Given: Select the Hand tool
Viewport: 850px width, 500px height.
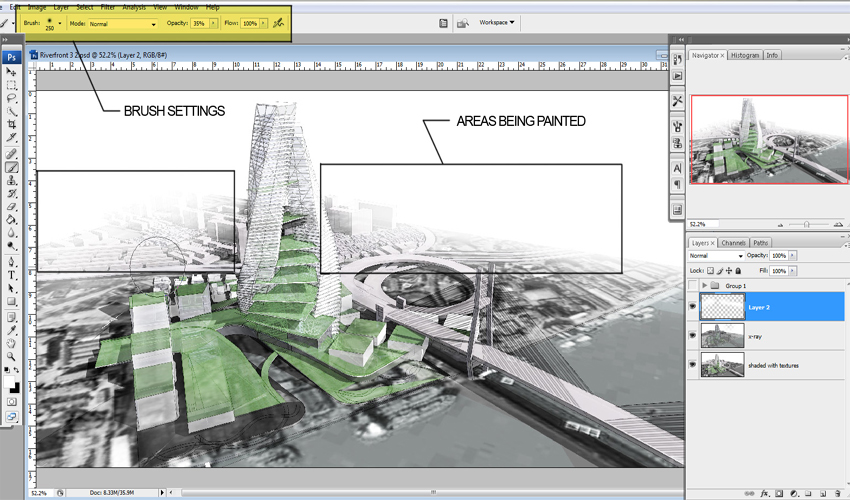Looking at the screenshot, I should [11, 343].
